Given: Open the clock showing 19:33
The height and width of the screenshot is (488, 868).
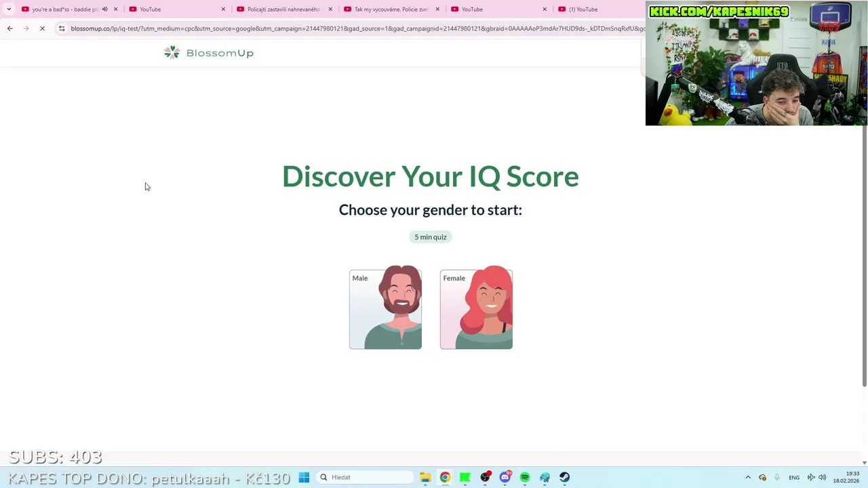Looking at the screenshot, I should (x=846, y=477).
